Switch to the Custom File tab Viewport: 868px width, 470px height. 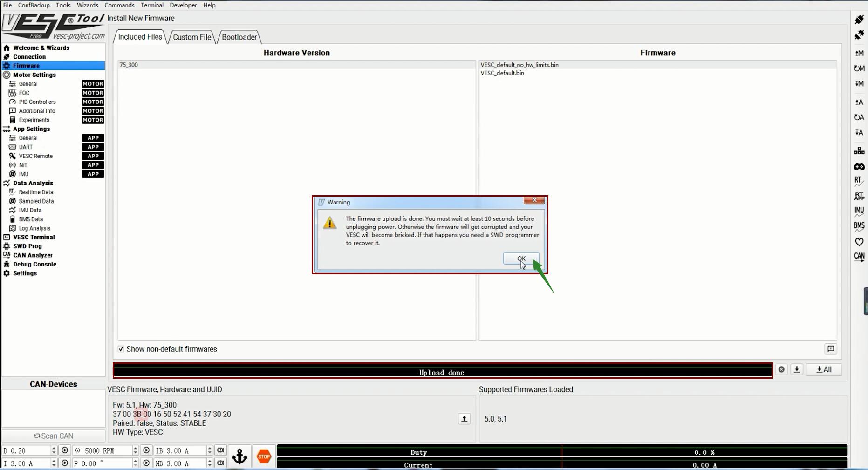pyautogui.click(x=192, y=37)
